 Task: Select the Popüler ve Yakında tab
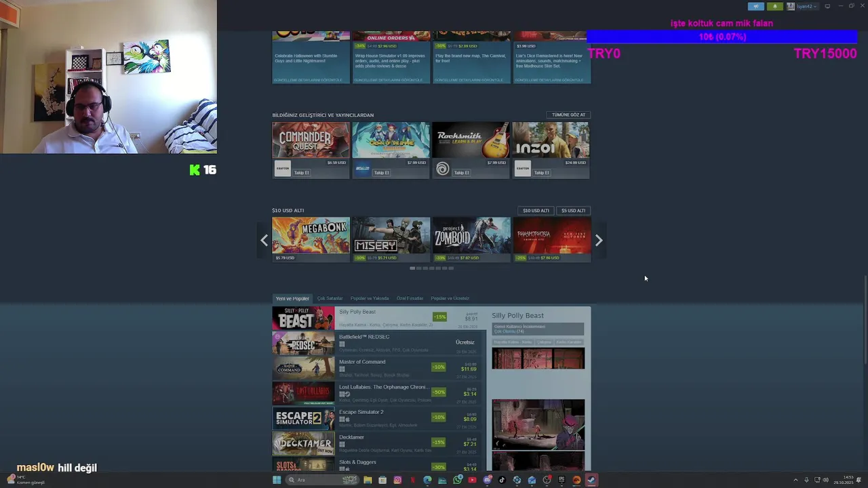click(x=370, y=298)
